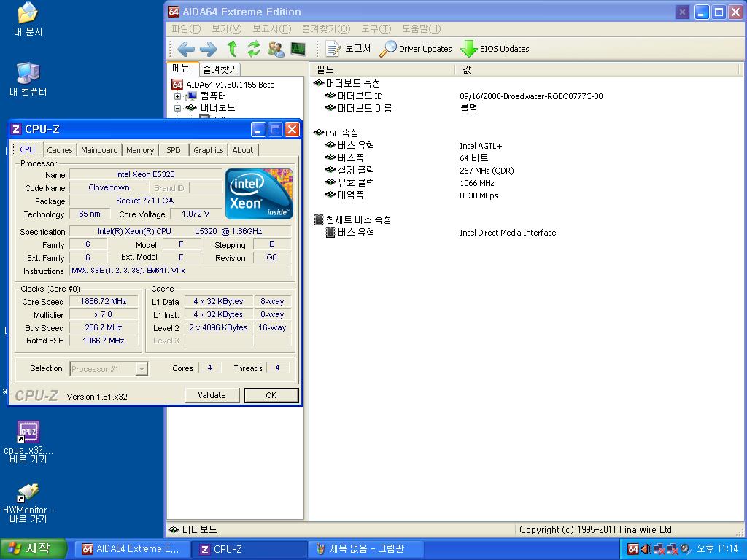Select the CPU tab in CPU-Z
Screen dimensions: 747x560
28,149
